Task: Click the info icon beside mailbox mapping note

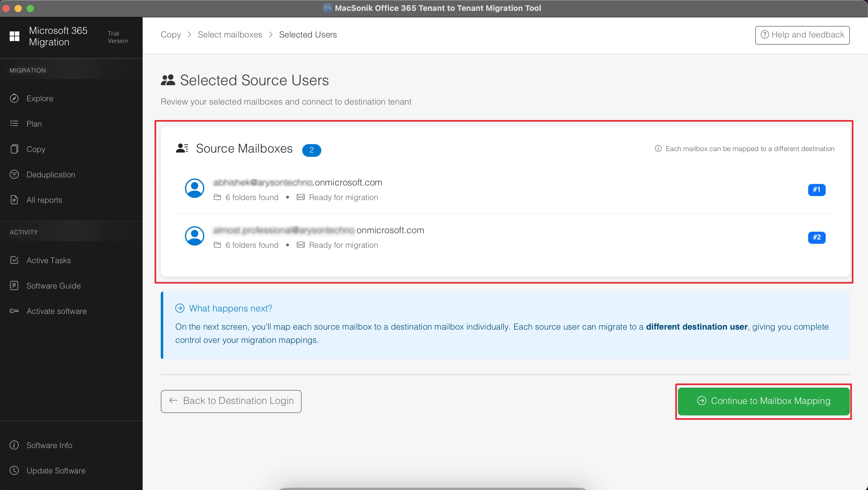Action: [658, 149]
